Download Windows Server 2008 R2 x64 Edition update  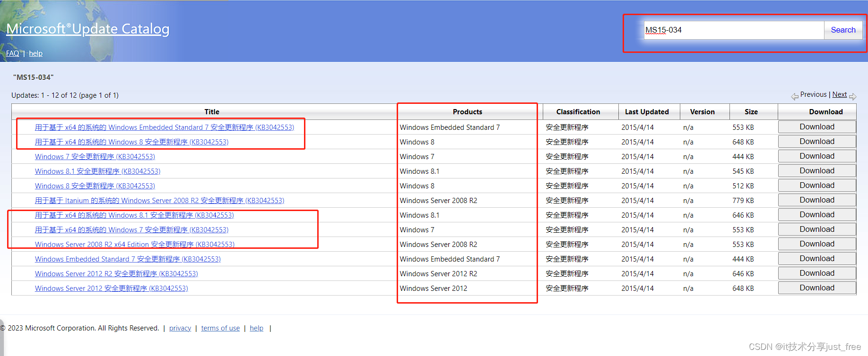click(817, 244)
